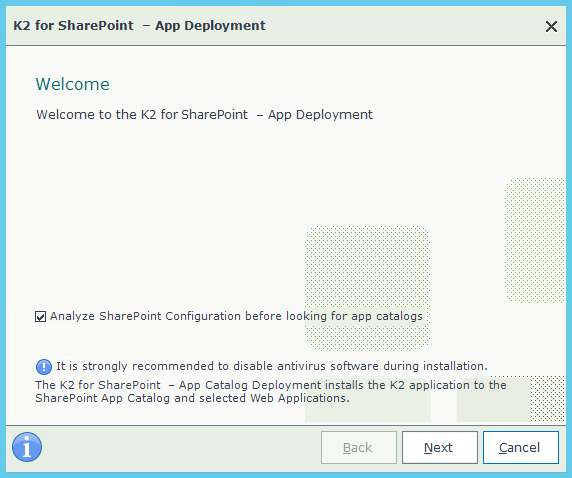Click the dark dotted square in bottom corner
The height and width of the screenshot is (478, 572).
547,399
